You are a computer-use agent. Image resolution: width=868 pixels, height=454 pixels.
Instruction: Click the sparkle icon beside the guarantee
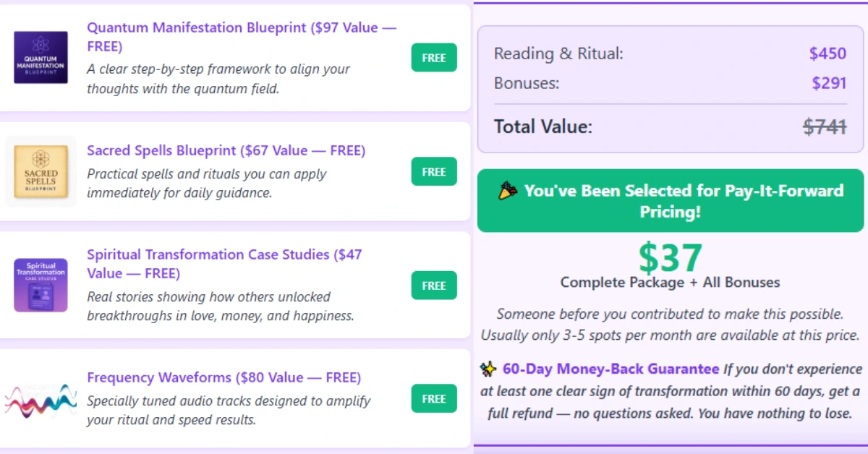pos(488,369)
